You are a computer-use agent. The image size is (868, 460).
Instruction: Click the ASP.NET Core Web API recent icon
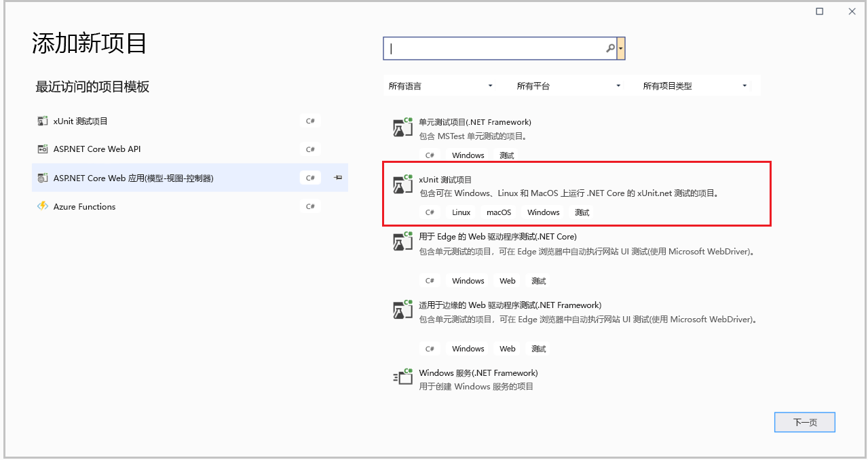click(43, 149)
